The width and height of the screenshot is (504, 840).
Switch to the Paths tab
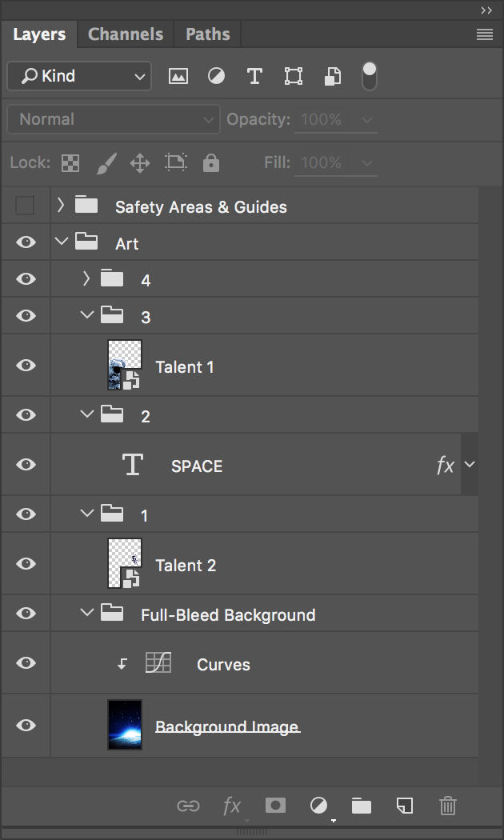point(208,34)
